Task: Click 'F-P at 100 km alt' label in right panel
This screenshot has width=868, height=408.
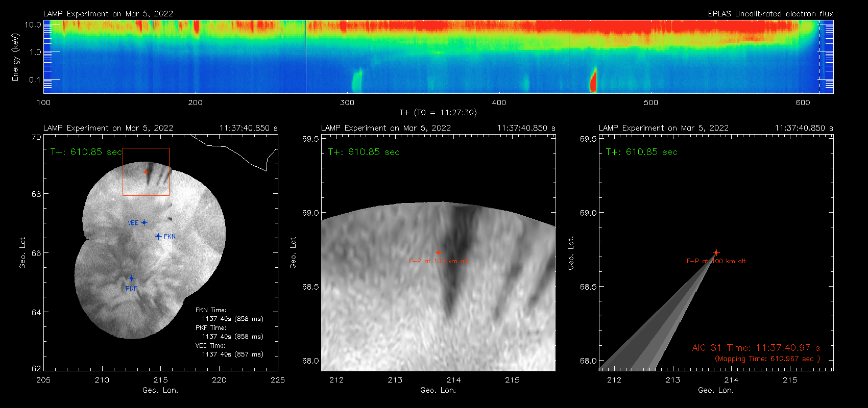Action: (x=716, y=261)
